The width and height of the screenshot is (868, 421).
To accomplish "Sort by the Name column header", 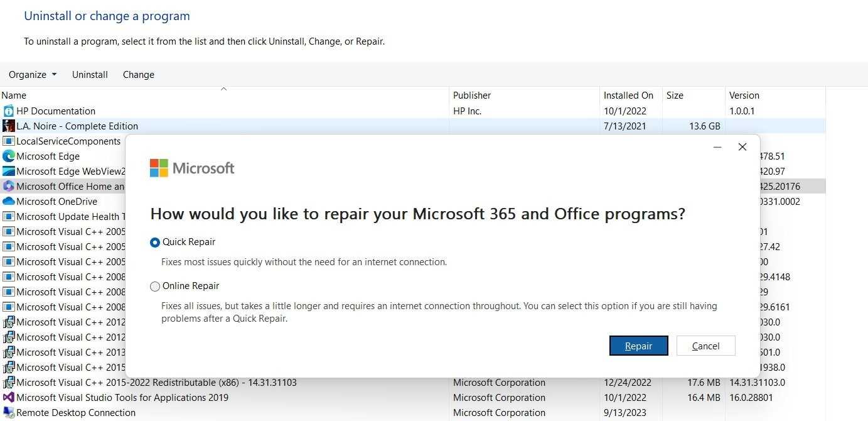I will (x=224, y=96).
